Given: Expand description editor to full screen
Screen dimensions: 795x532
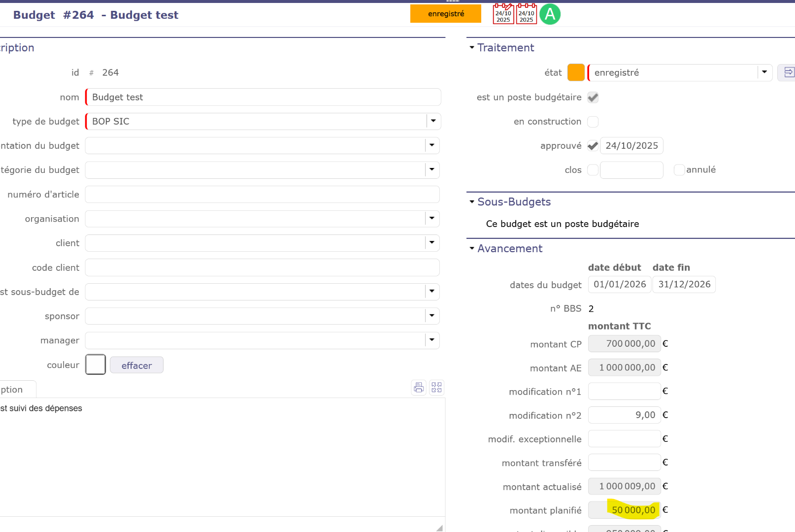Looking at the screenshot, I should pos(436,388).
